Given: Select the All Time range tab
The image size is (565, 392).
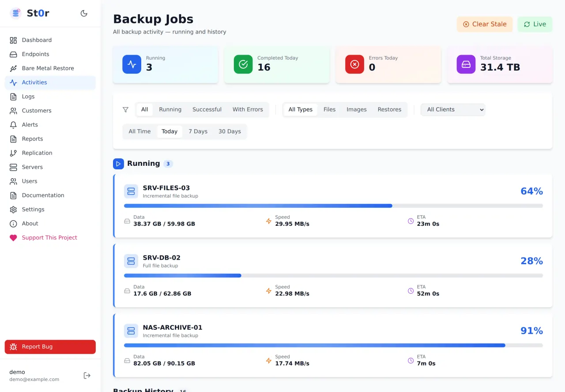Looking at the screenshot, I should [x=139, y=131].
